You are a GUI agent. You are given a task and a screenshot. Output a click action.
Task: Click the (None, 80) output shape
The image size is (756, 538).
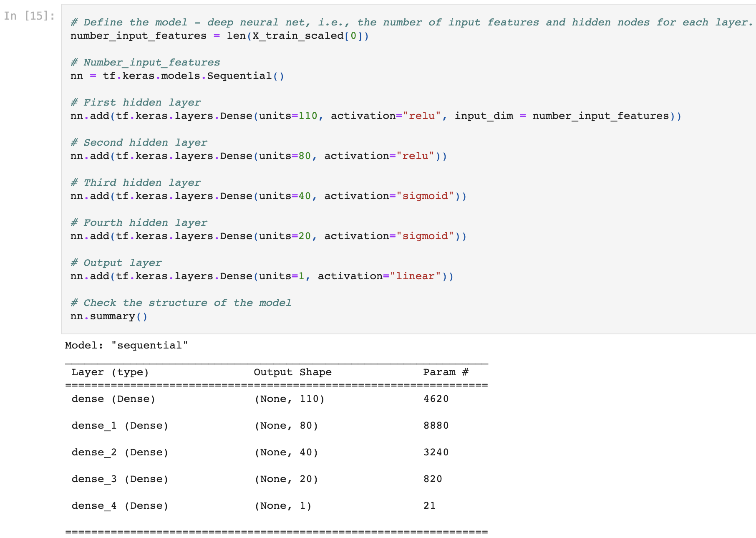(x=286, y=426)
